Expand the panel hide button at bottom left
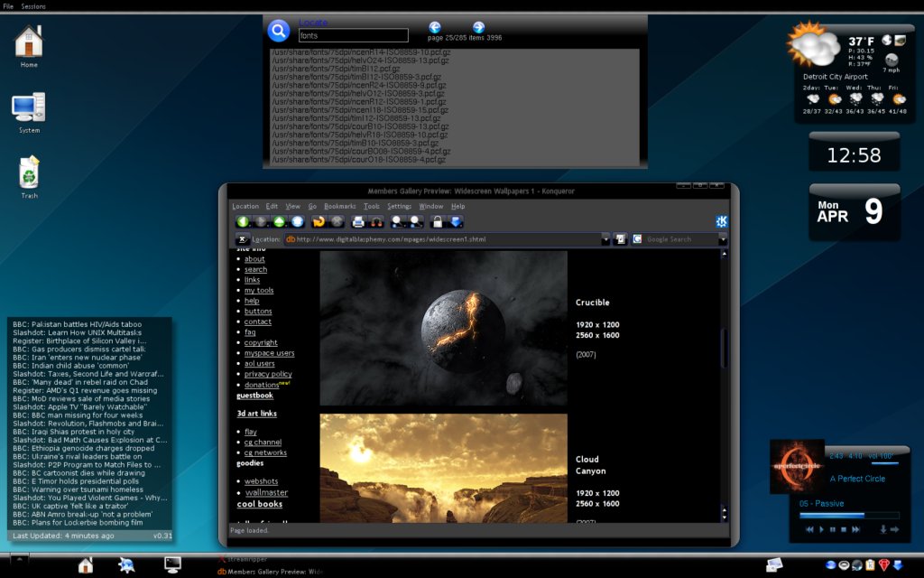This screenshot has width=924, height=578. tap(19, 559)
